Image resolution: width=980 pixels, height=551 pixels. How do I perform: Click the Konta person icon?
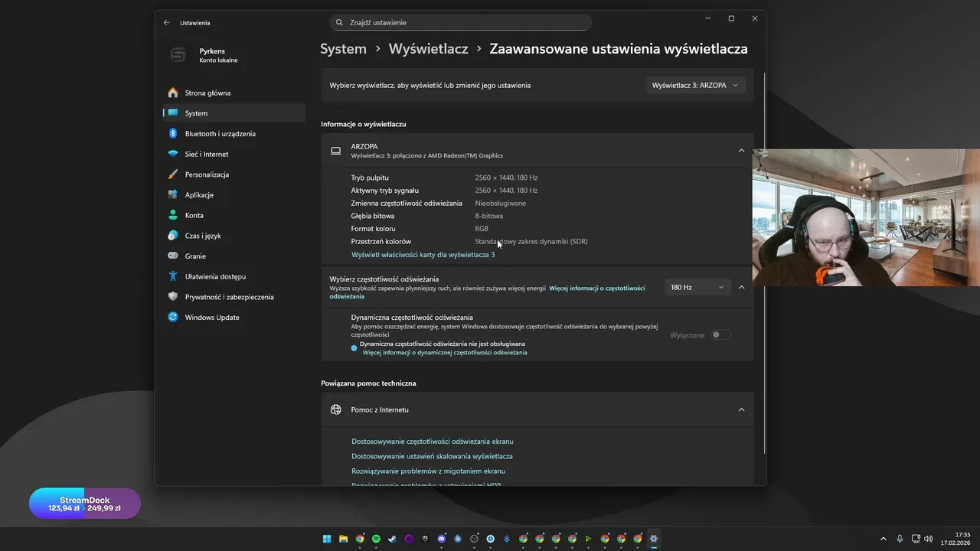[x=173, y=215]
